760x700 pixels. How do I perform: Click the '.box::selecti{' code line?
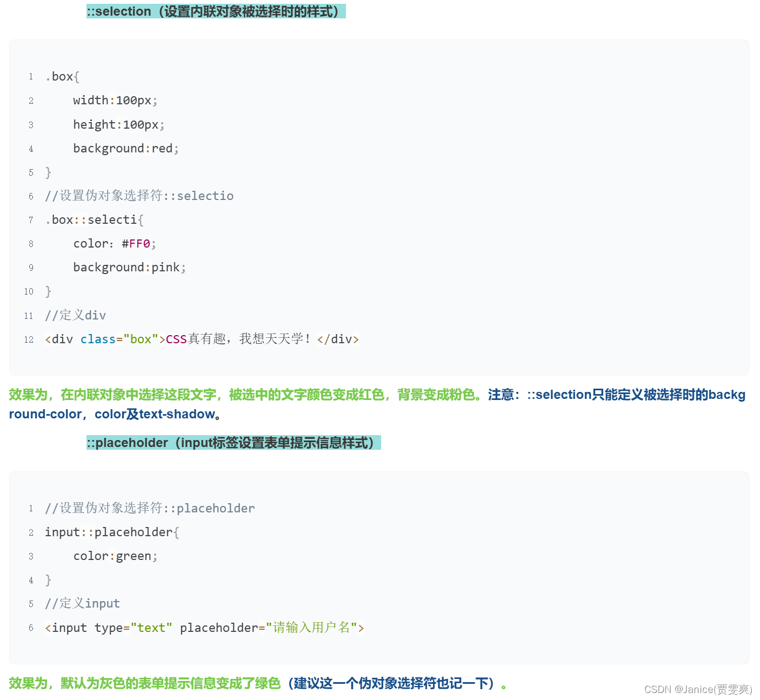[x=95, y=219]
